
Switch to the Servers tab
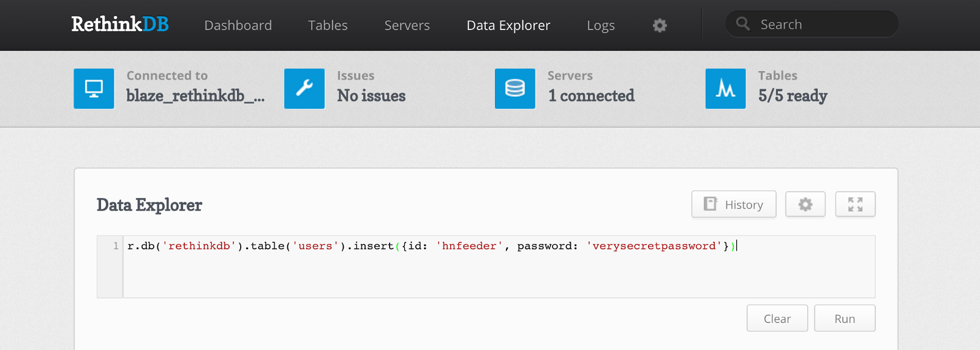point(407,25)
